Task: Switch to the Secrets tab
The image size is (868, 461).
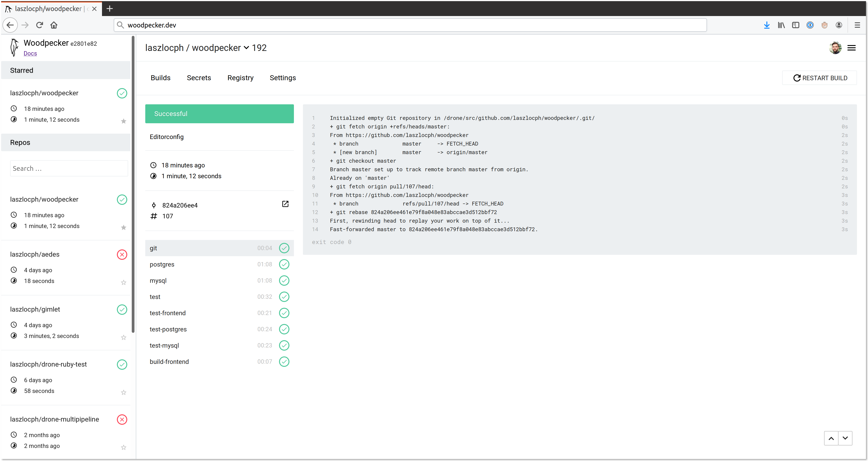Action: 199,78
